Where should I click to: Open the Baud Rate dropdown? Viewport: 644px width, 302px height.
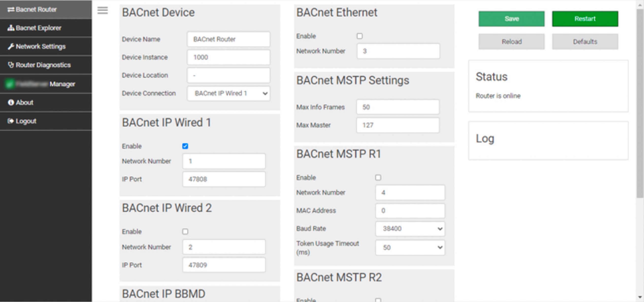410,229
